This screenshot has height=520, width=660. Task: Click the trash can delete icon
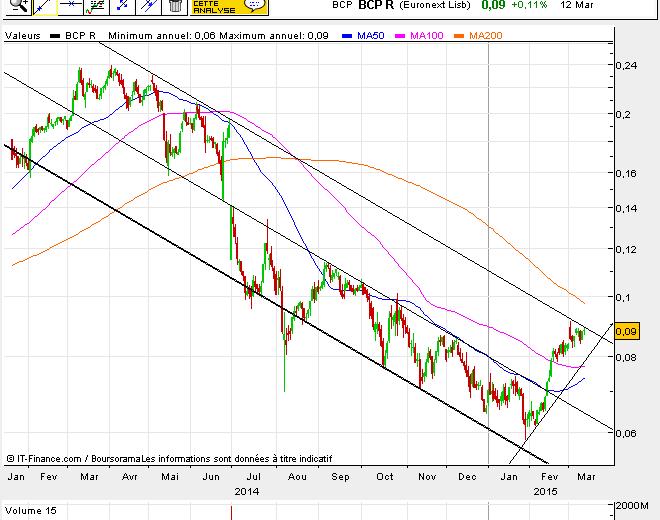(x=174, y=6)
